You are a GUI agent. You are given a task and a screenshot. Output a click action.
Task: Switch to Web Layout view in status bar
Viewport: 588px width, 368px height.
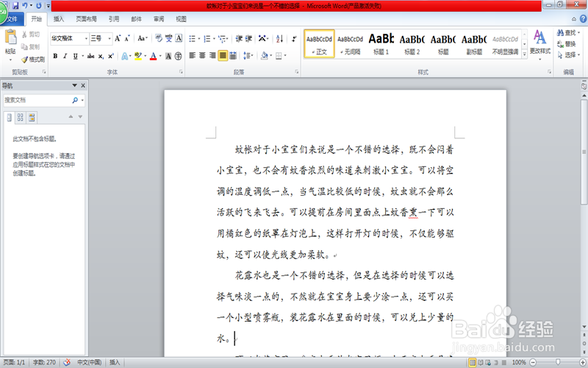pyautogui.click(x=488, y=362)
